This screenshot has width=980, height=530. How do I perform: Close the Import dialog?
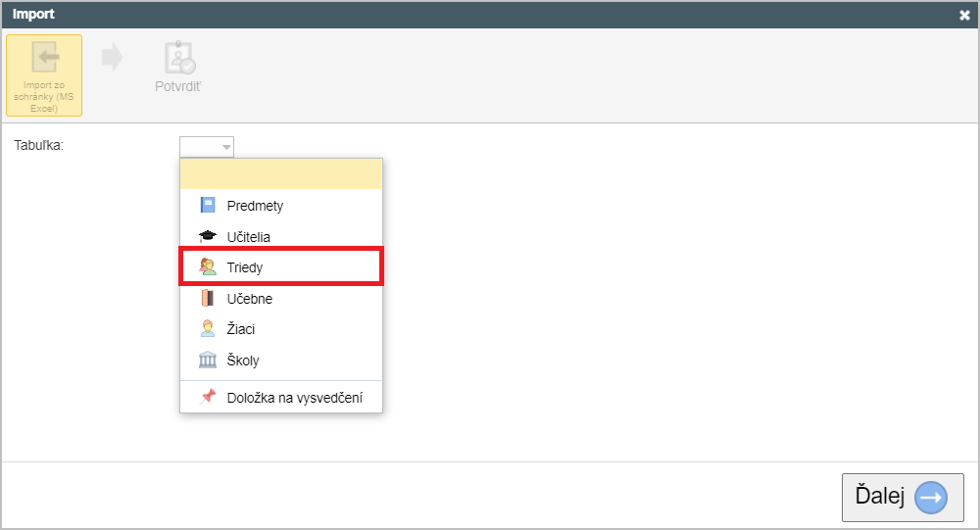964,15
